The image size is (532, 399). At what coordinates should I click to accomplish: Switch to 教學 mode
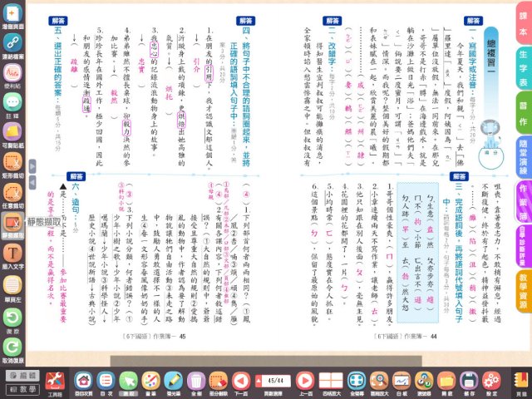17,388
